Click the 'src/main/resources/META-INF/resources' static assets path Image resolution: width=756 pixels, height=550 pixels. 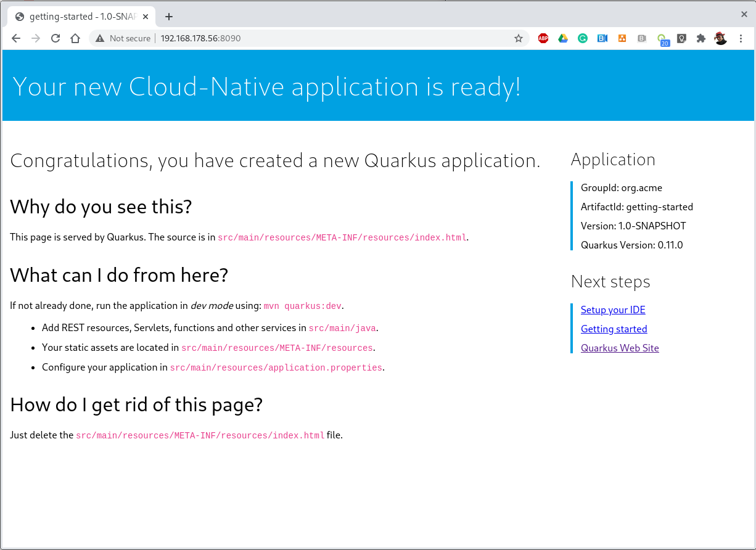pos(277,348)
